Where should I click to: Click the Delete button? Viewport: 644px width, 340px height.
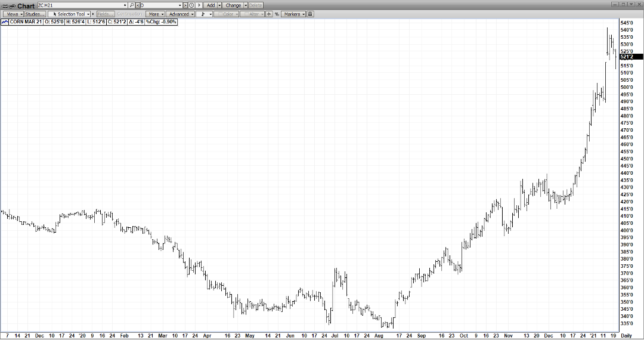point(255,5)
